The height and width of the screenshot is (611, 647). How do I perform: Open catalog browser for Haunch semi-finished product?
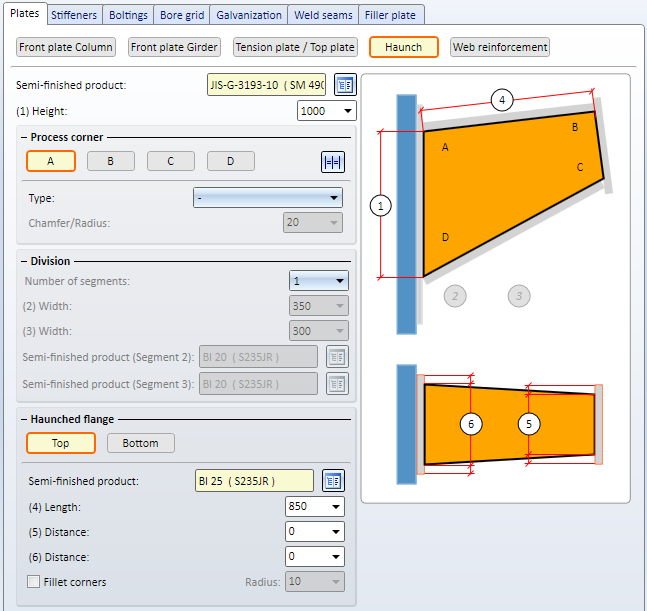click(345, 85)
